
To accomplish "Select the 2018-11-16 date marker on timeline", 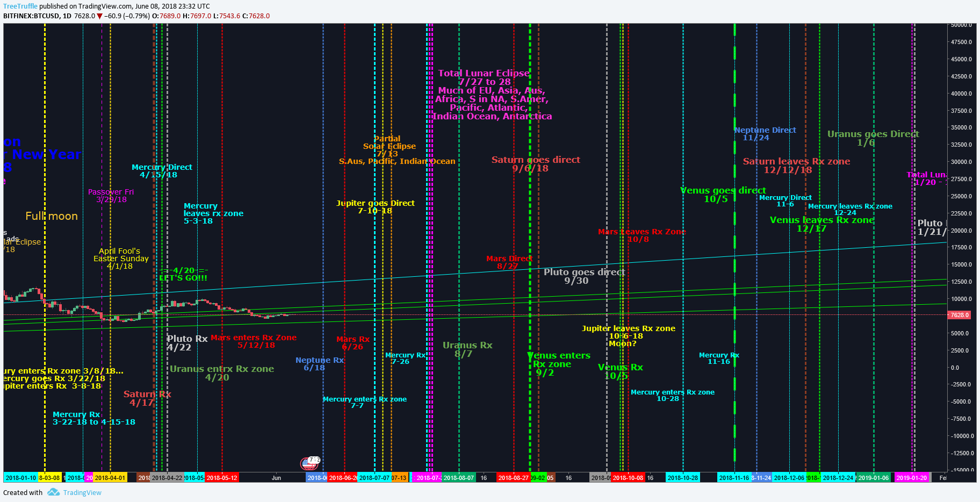I will coord(734,478).
